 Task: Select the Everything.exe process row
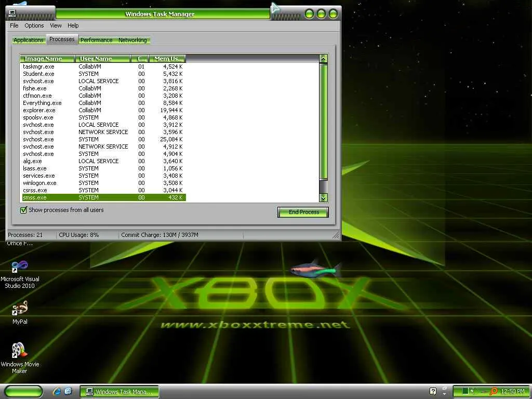pyautogui.click(x=103, y=103)
